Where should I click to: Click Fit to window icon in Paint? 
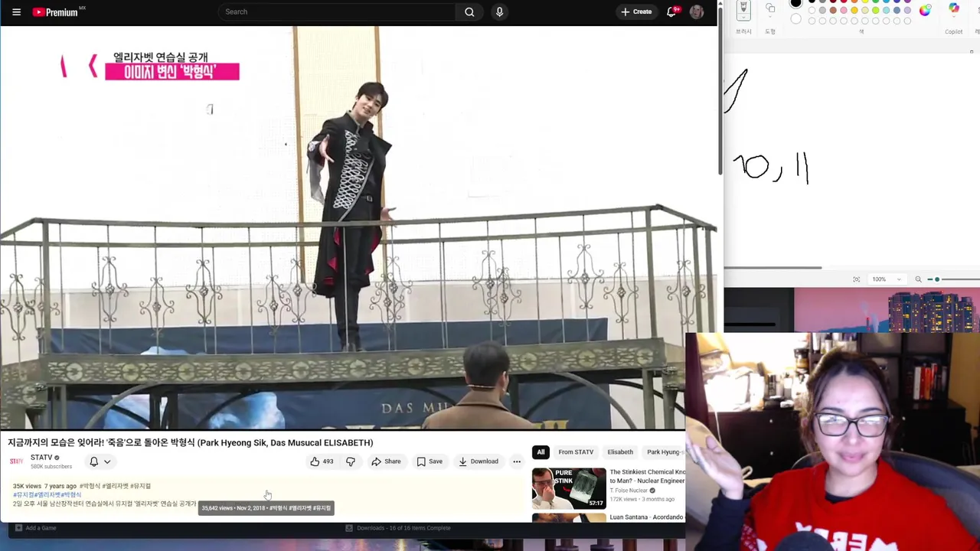point(856,279)
